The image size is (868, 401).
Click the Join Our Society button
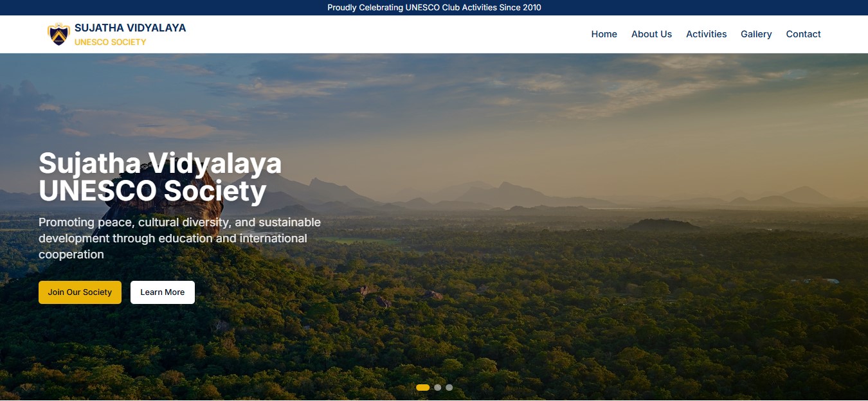pos(80,292)
